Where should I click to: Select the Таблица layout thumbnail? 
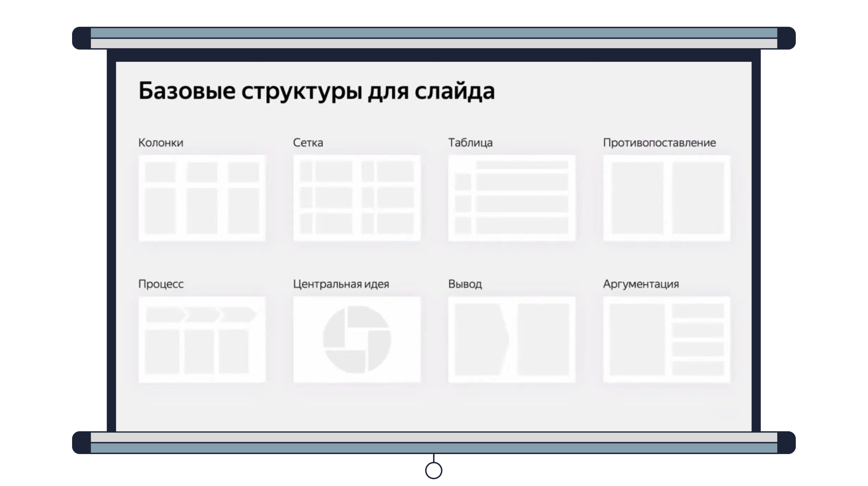coord(512,198)
